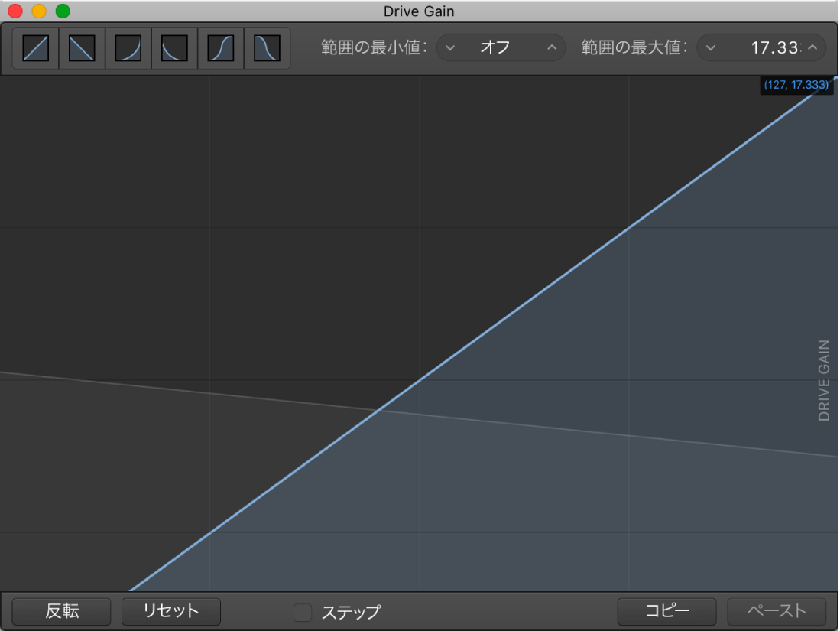Decrease 範囲の最小値 with the down chevron
The width and height of the screenshot is (840, 631).
tap(451, 47)
